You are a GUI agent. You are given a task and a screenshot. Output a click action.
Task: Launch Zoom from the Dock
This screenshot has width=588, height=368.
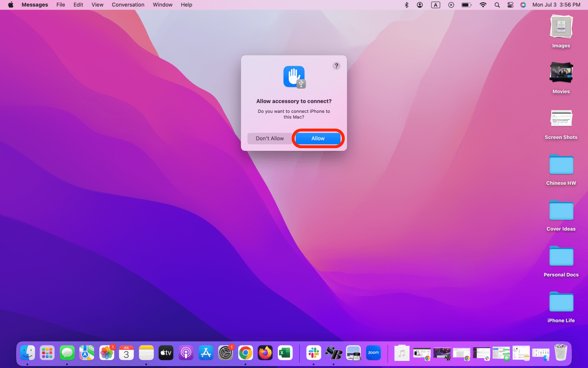pos(373,353)
